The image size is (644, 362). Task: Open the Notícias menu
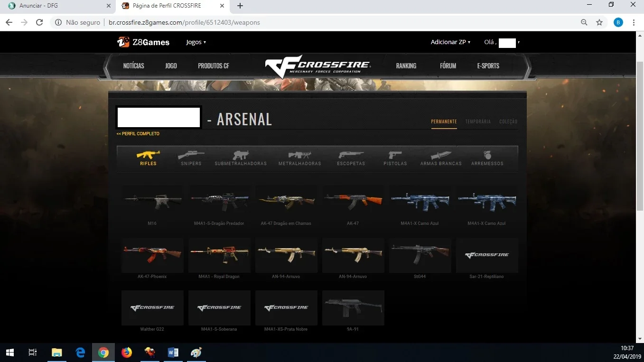[134, 66]
